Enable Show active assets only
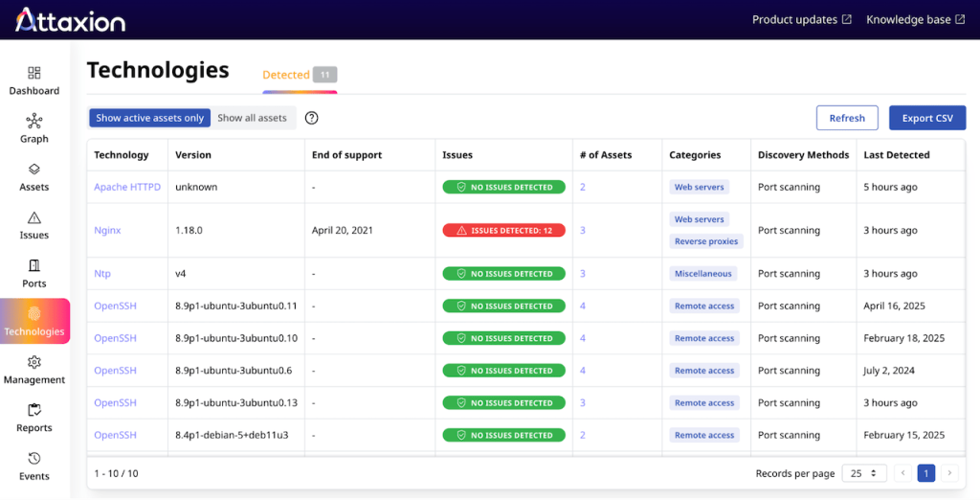This screenshot has height=500, width=980. 149,118
